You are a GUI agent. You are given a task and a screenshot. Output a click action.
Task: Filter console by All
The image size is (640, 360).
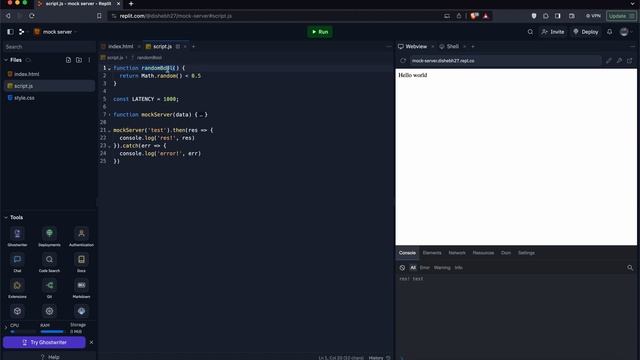tap(413, 268)
